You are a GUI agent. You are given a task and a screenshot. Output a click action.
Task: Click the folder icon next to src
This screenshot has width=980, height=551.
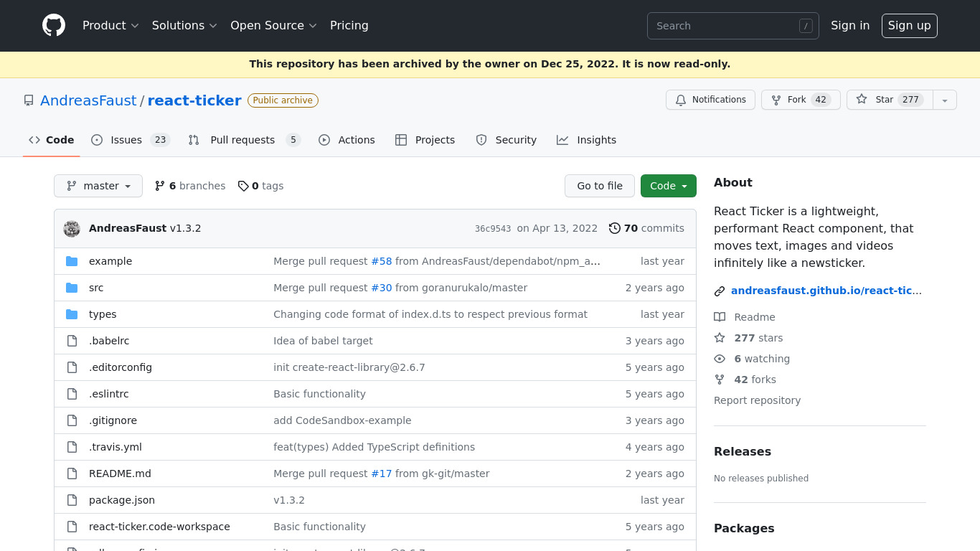tap(72, 288)
